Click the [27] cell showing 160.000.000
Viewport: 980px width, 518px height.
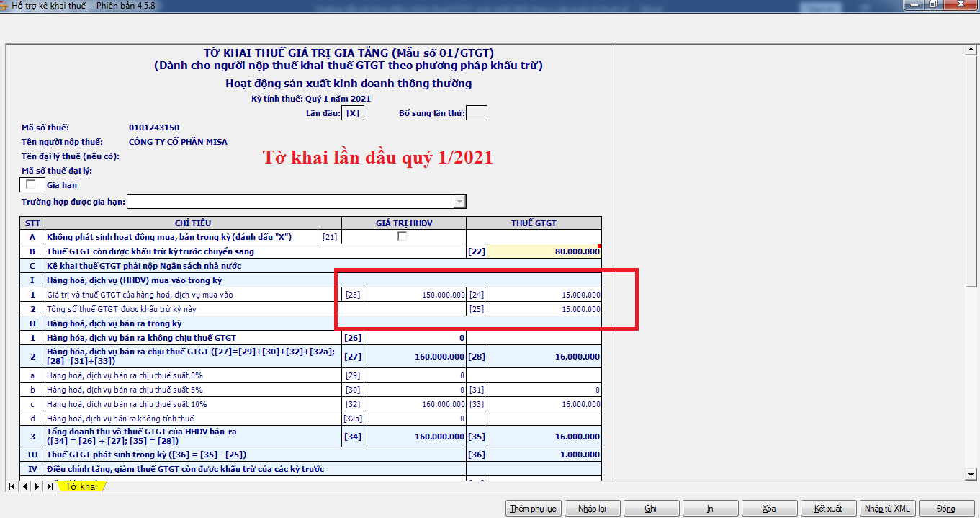click(415, 357)
